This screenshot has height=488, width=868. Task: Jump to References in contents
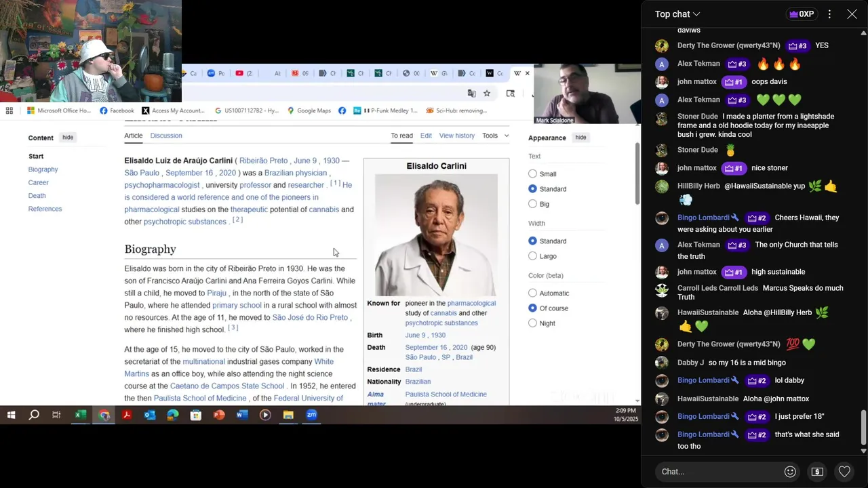[45, 209]
